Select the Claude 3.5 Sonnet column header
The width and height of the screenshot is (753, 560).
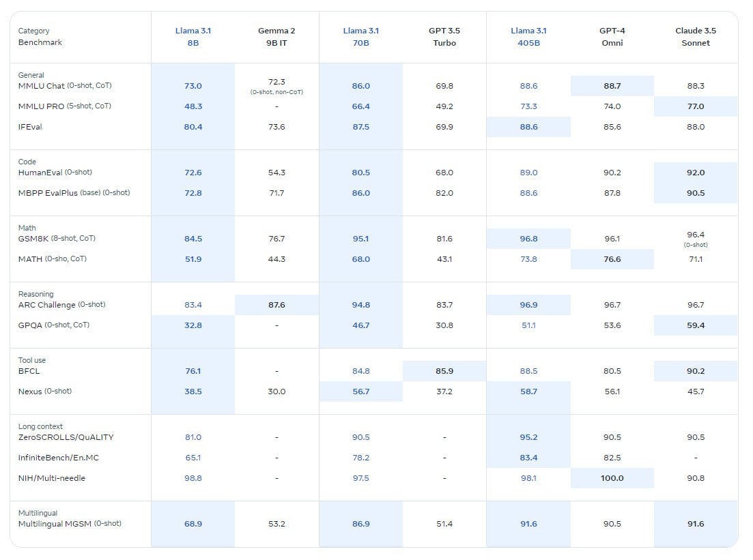696,37
